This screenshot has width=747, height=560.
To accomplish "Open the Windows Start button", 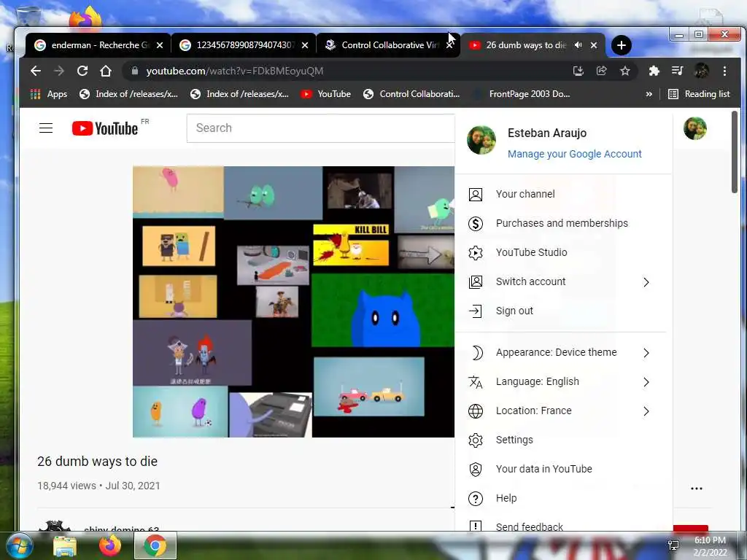I will (x=20, y=545).
